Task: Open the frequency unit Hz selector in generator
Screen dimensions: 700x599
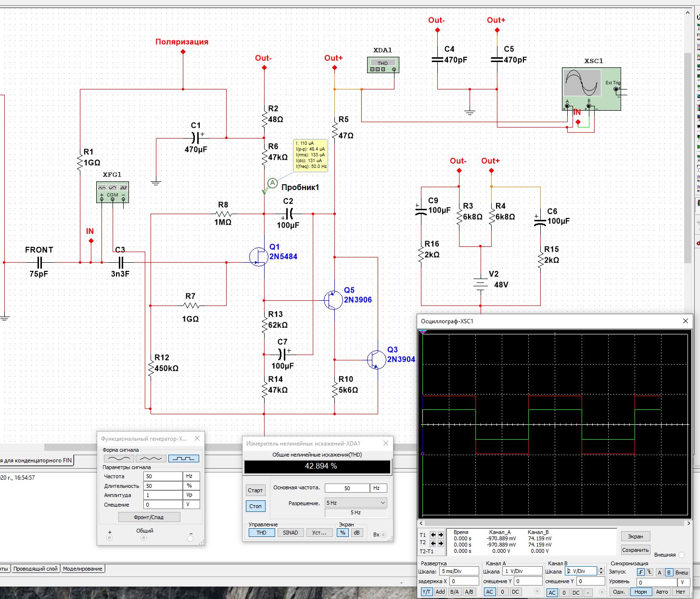Action: coord(191,476)
